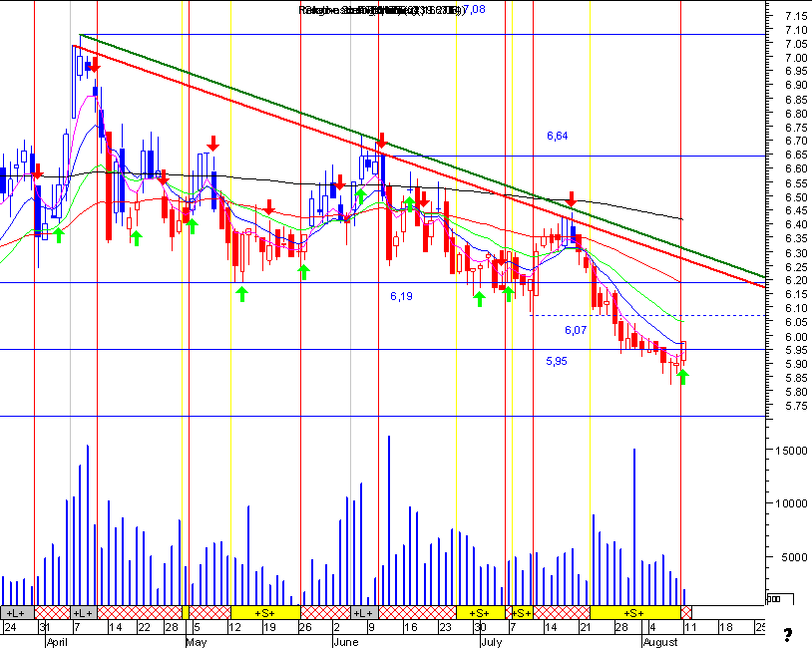Click the green buy arrow below the May 12 low
The width and height of the screenshot is (812, 648).
[241, 294]
